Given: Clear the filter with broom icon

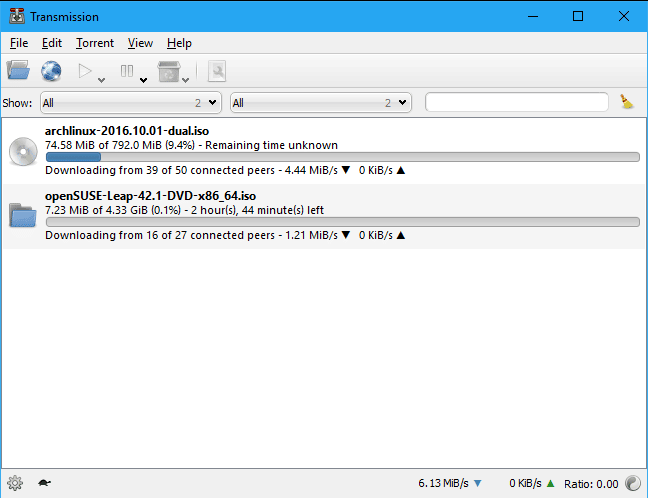Looking at the screenshot, I should (627, 102).
